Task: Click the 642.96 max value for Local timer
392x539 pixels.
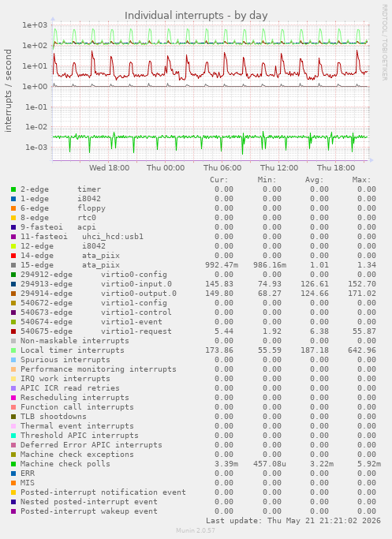Action: 364,350
